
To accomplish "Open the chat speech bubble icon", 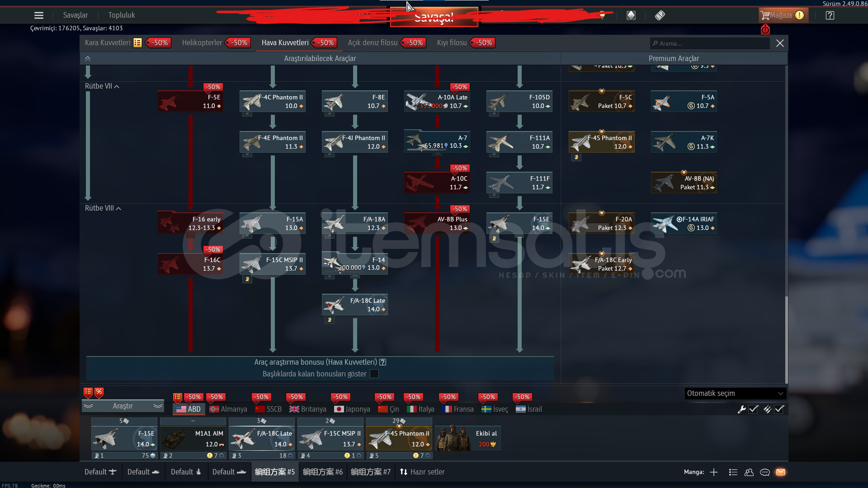I will [765, 472].
